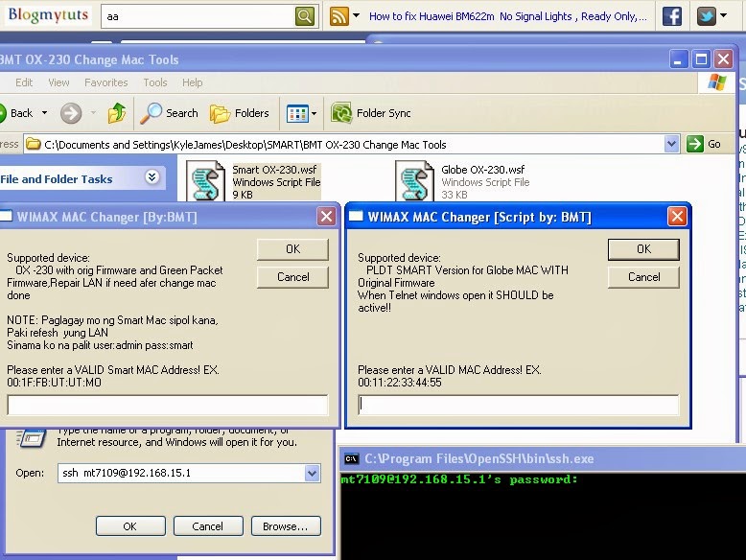Click the Go button arrow
Screen dimensions: 746x560
(695, 144)
